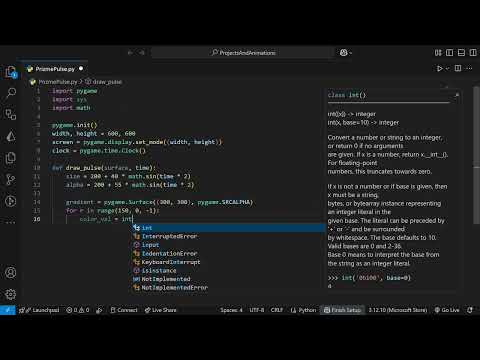Open Copilot dropdown arrow beside chat icon
The image size is (480, 360).
click(351, 53)
